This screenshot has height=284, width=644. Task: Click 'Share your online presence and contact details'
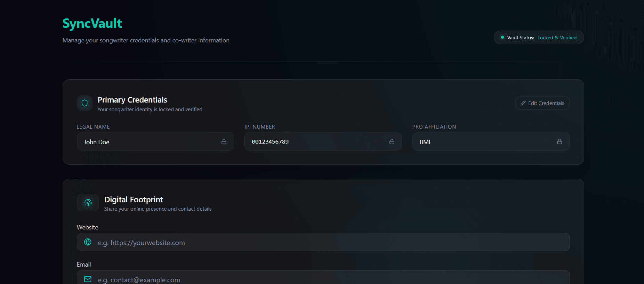(x=158, y=209)
